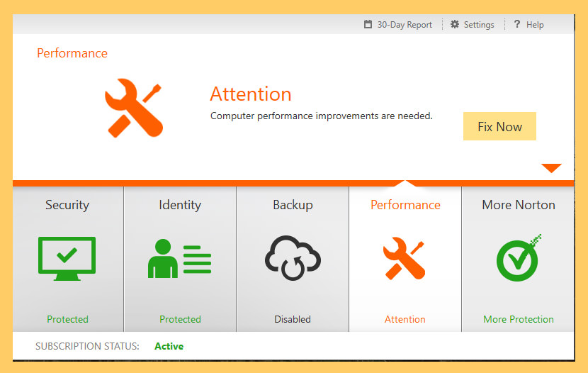The width and height of the screenshot is (588, 373).
Task: Select the Security tab title
Action: click(67, 205)
